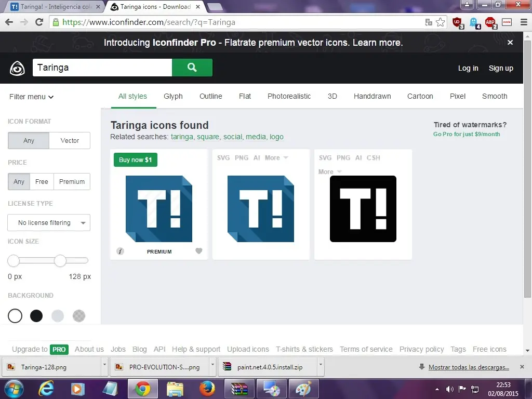Click Mostrar todas las descargas link
Screen dimensions: 532x399
469,367
